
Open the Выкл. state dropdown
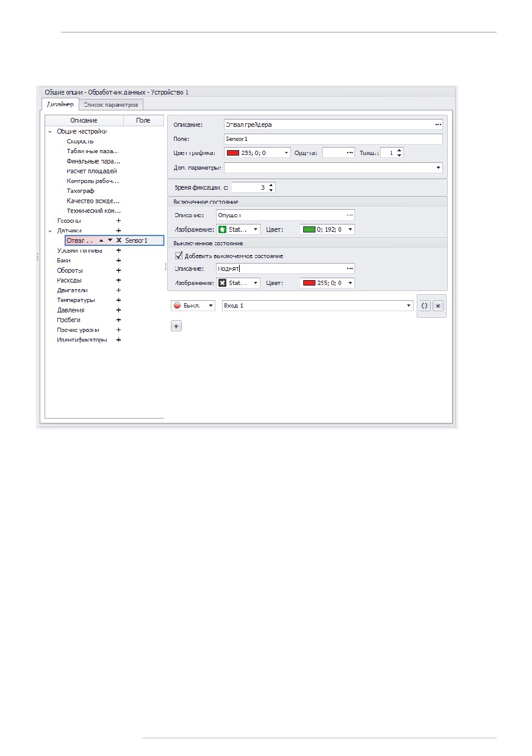[210, 305]
